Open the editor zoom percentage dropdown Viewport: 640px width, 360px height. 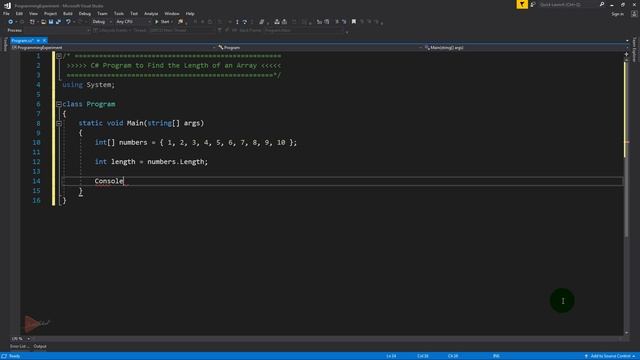[21, 339]
